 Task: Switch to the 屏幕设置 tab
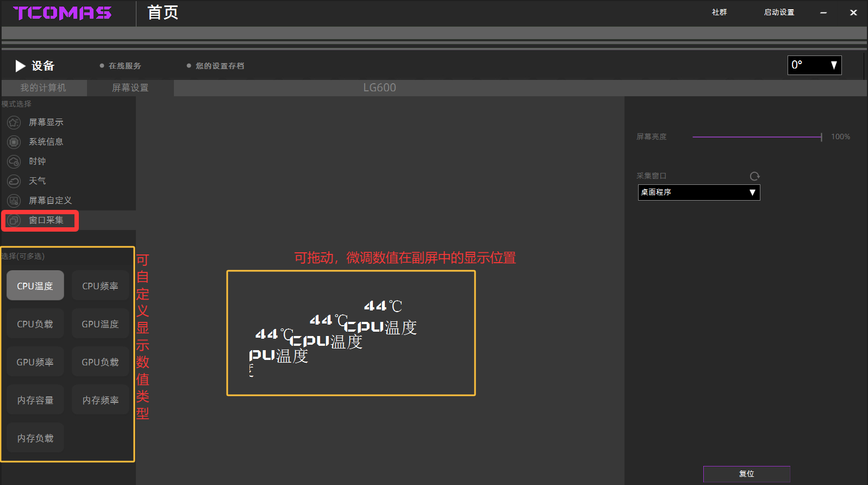[130, 88]
